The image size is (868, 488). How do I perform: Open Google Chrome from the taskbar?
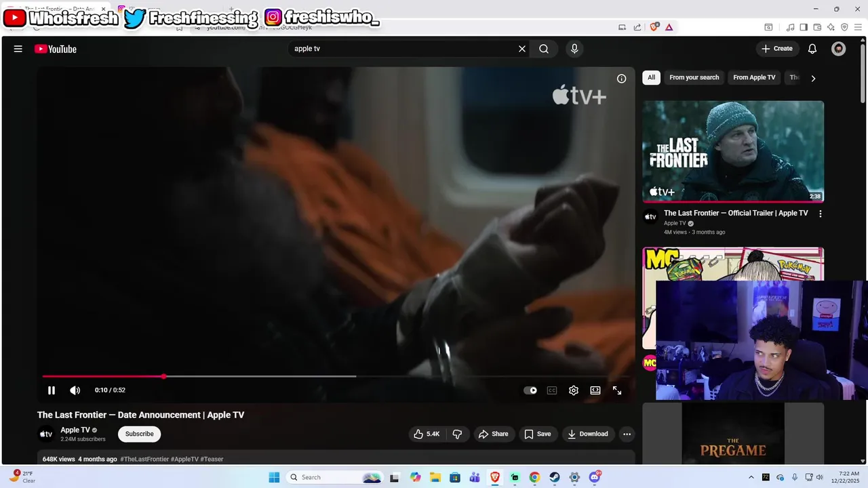click(534, 477)
